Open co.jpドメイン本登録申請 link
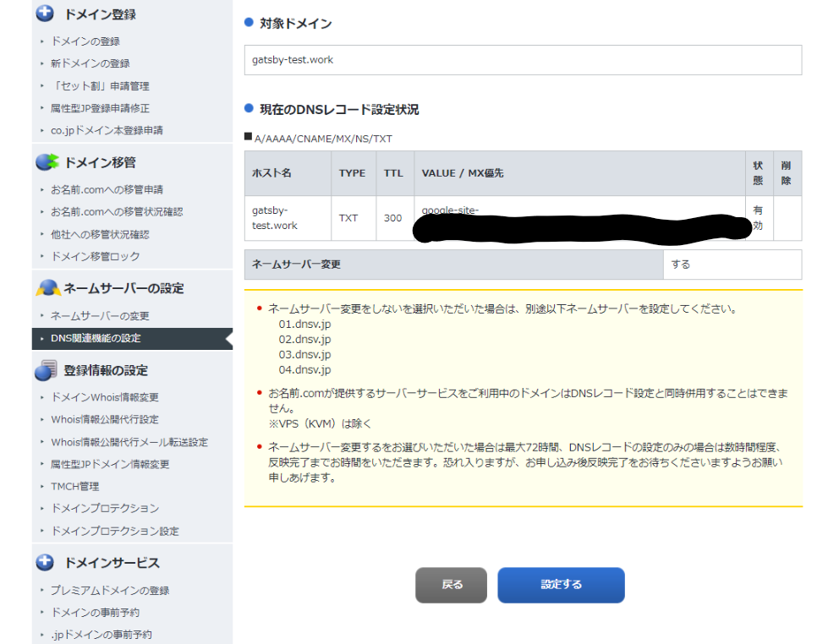 click(107, 130)
